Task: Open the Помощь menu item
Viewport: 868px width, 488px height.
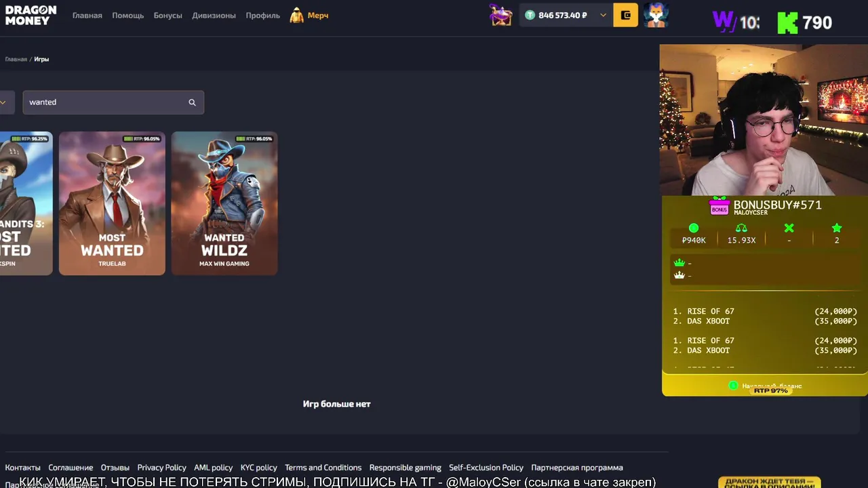Action: tap(128, 15)
